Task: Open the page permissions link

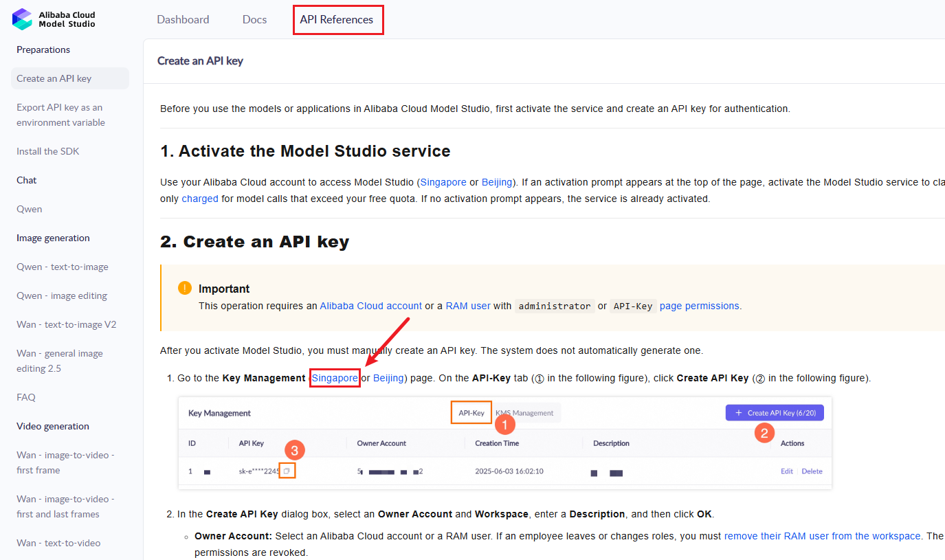Action: pyautogui.click(x=700, y=306)
